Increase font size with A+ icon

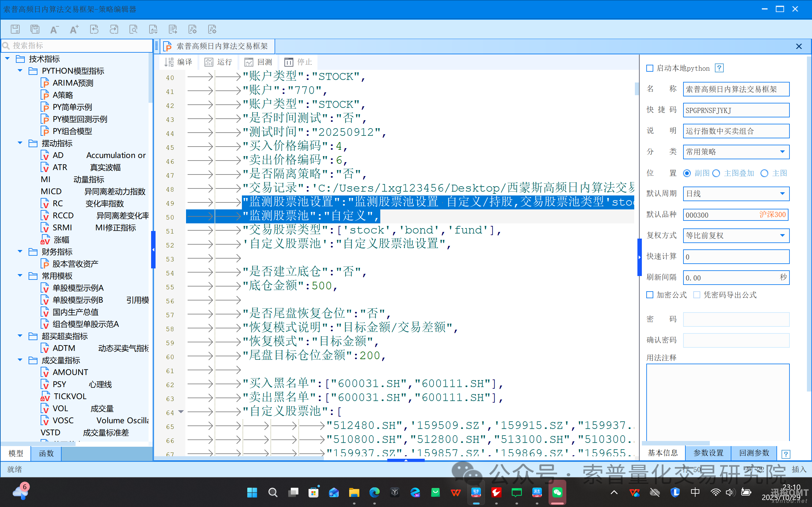click(x=74, y=29)
